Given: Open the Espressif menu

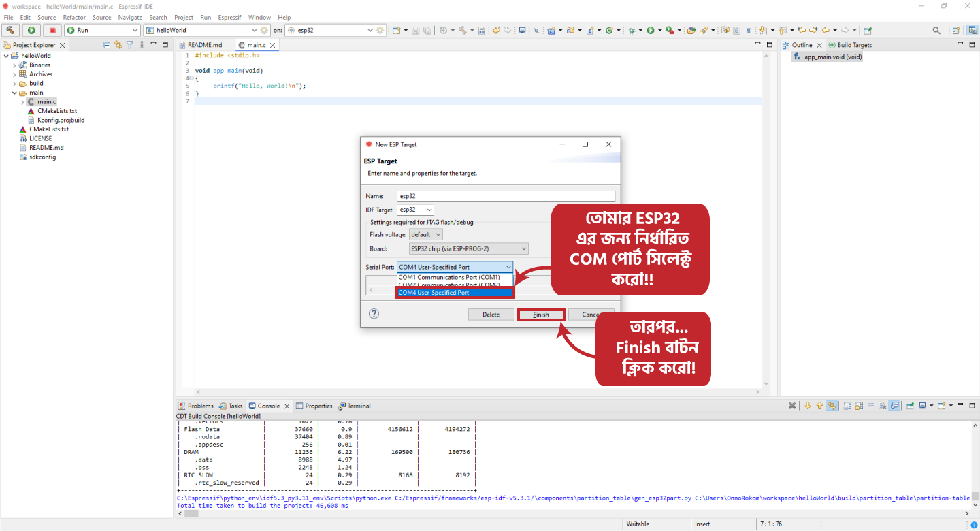Looking at the screenshot, I should [229, 17].
